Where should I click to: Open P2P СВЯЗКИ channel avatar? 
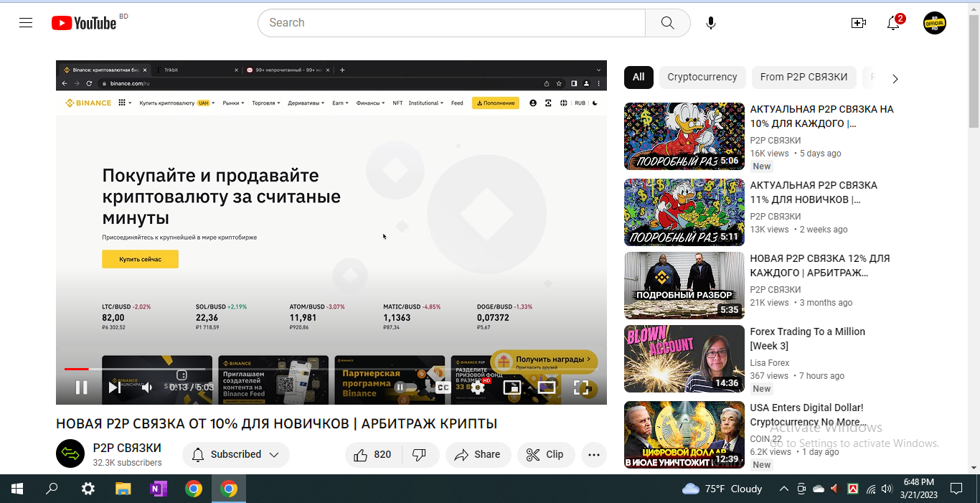[70, 453]
